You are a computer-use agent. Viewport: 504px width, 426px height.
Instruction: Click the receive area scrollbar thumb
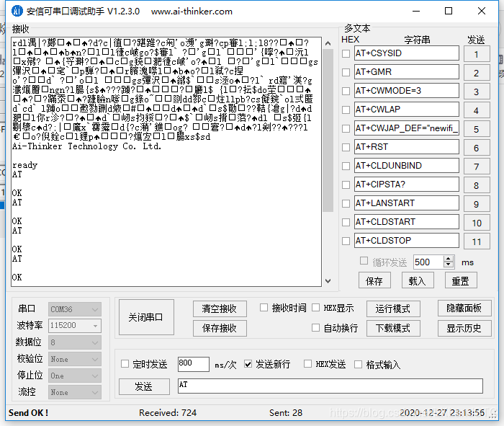328,130
